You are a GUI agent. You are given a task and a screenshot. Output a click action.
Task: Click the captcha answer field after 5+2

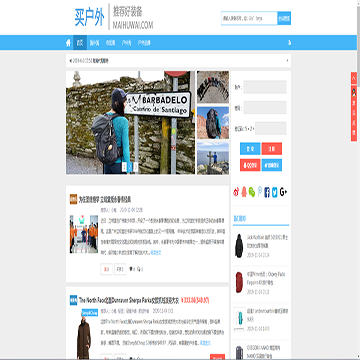[x=271, y=128]
